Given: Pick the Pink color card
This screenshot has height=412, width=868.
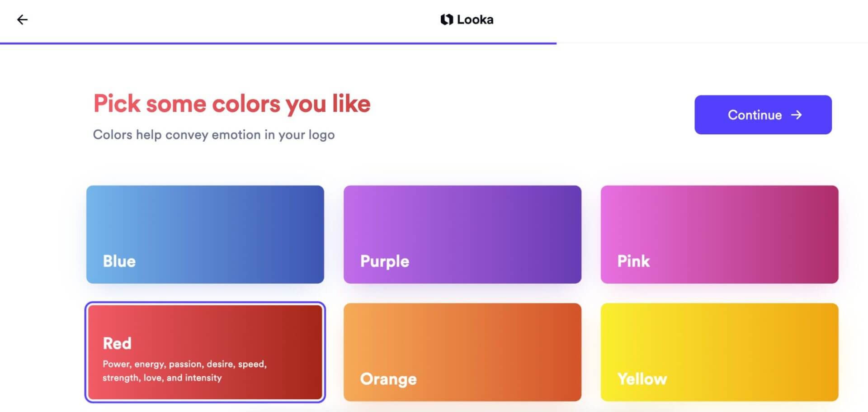Looking at the screenshot, I should tap(720, 234).
